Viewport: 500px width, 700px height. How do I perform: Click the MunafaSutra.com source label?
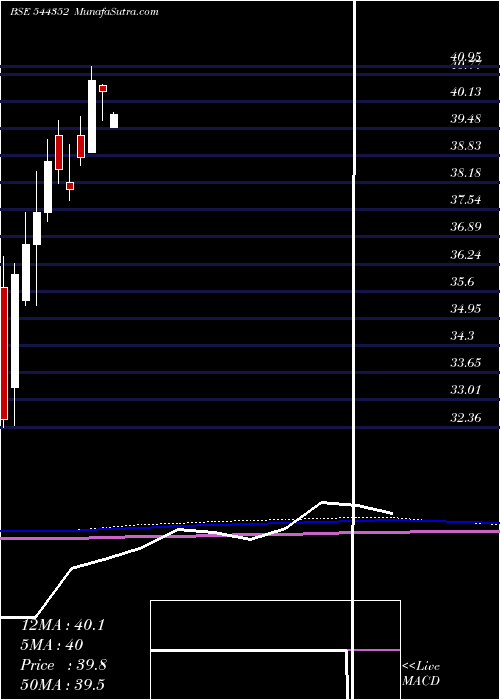pyautogui.click(x=117, y=12)
